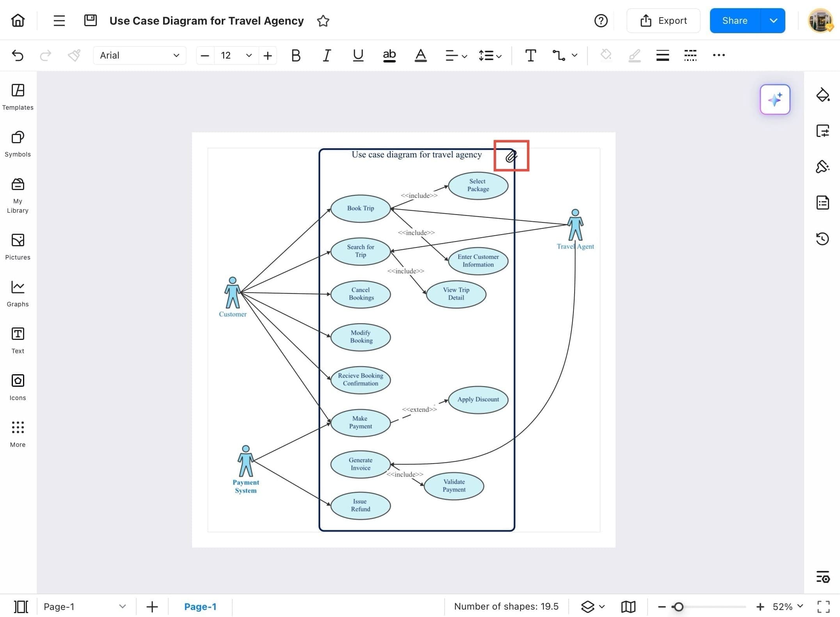
Task: Open version history on the right sidebar
Action: 823,239
